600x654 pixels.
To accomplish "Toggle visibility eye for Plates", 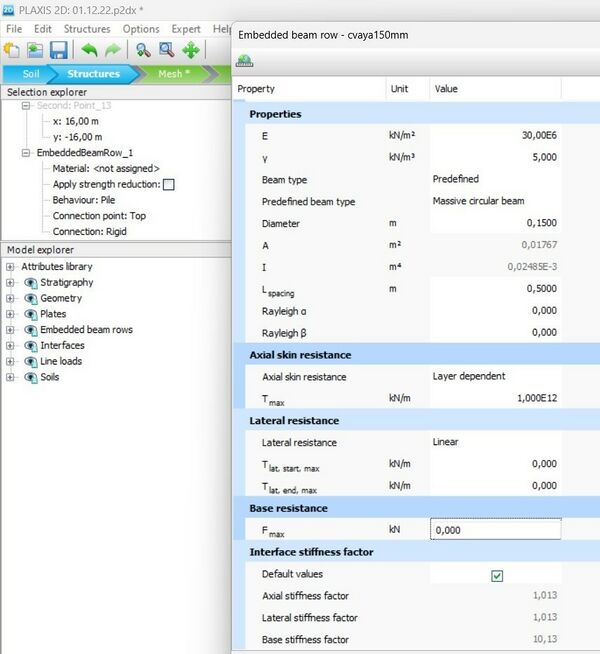I will click(30, 314).
